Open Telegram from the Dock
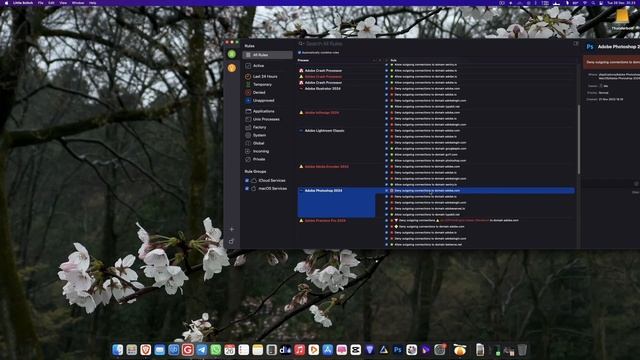 click(202, 350)
